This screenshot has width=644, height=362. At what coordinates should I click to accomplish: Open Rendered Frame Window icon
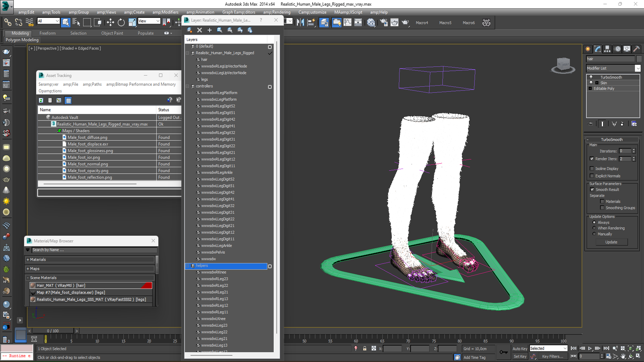(x=394, y=22)
